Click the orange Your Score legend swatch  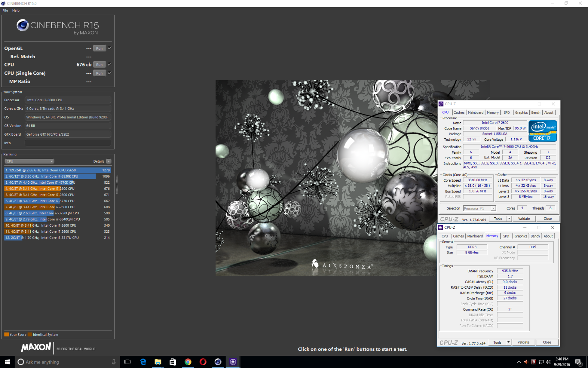(6, 335)
